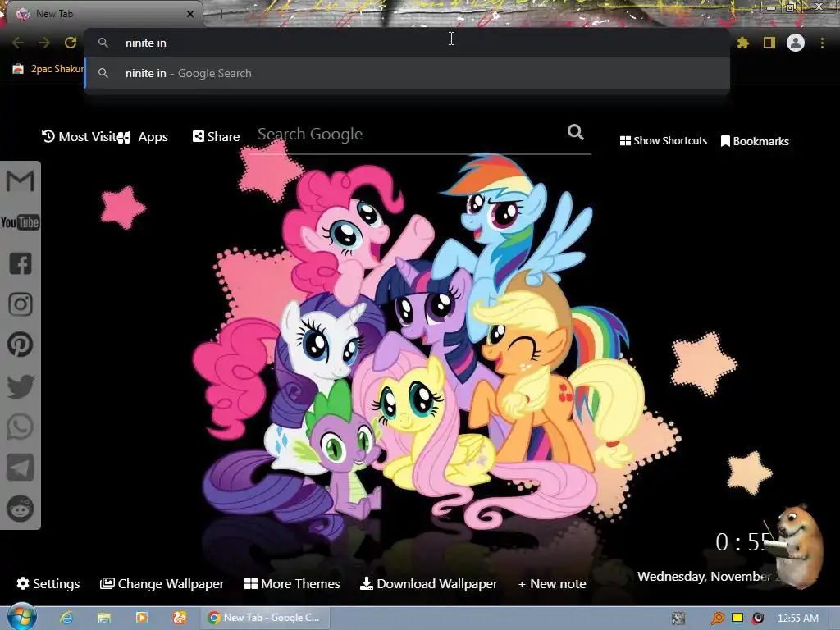Click Download Wallpaper

click(428, 583)
